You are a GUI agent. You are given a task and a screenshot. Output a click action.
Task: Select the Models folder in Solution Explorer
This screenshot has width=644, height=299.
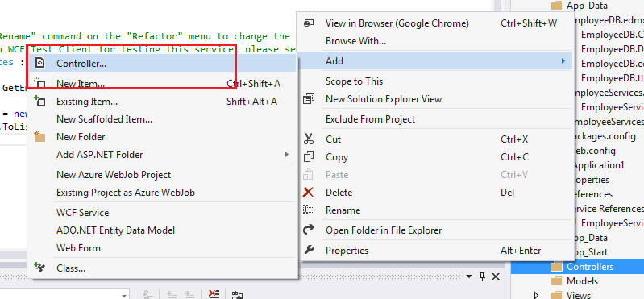click(583, 281)
